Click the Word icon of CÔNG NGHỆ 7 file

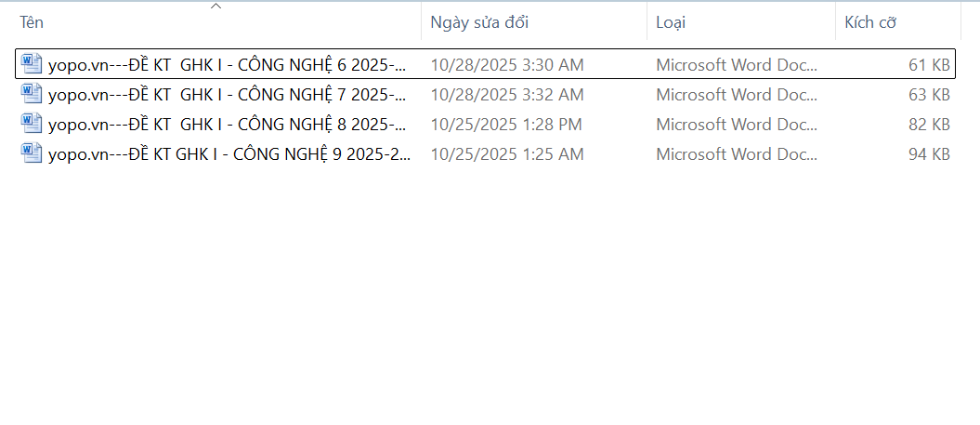pyautogui.click(x=33, y=94)
